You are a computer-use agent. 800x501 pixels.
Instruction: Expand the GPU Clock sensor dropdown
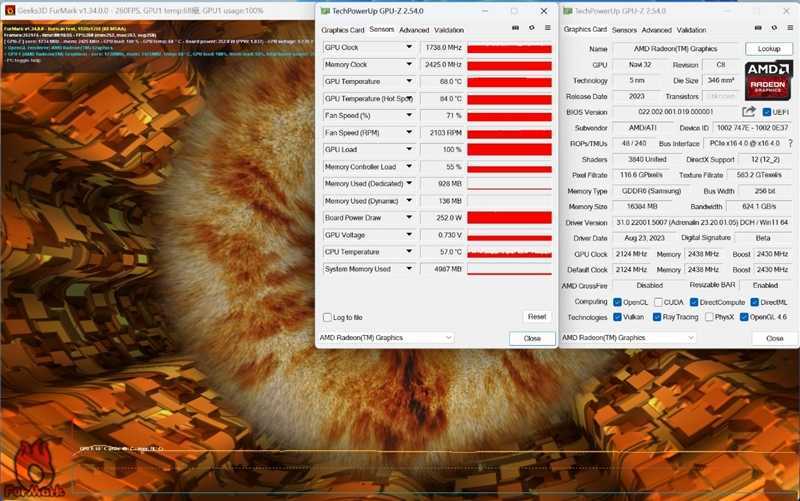coord(410,48)
